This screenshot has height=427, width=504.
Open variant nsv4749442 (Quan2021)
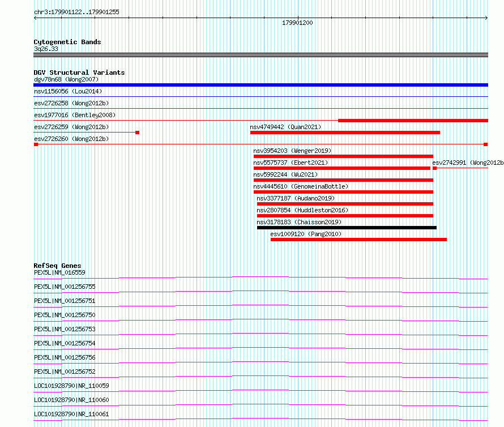pos(285,127)
